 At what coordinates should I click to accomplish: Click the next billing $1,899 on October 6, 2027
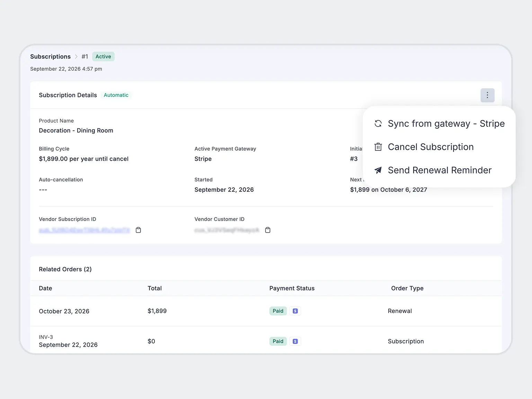tap(389, 189)
